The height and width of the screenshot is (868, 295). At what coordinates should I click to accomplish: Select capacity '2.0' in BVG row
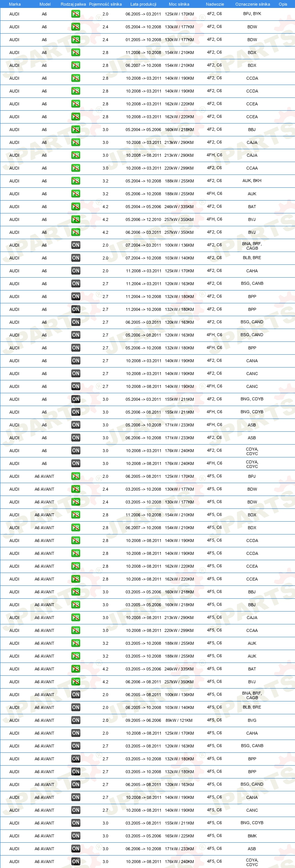105,720
